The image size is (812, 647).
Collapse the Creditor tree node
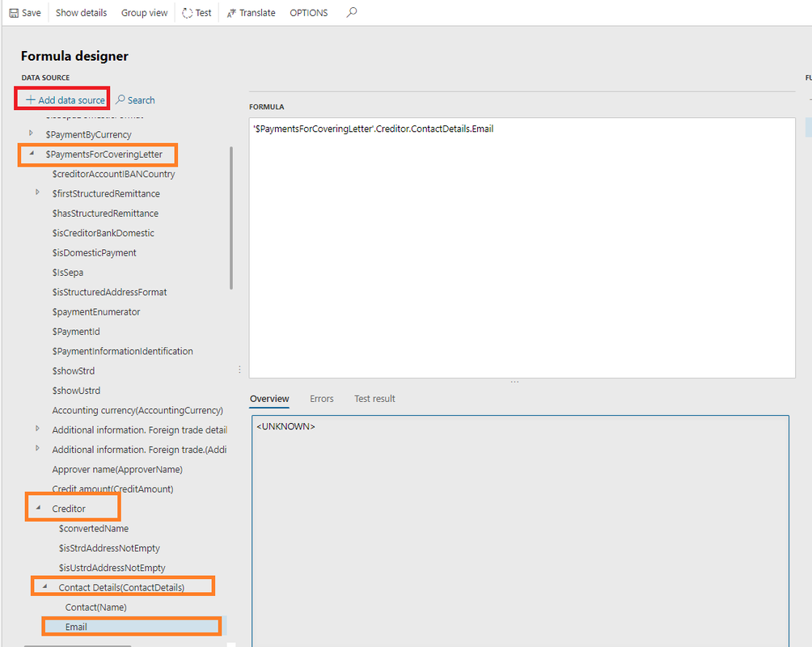click(38, 508)
